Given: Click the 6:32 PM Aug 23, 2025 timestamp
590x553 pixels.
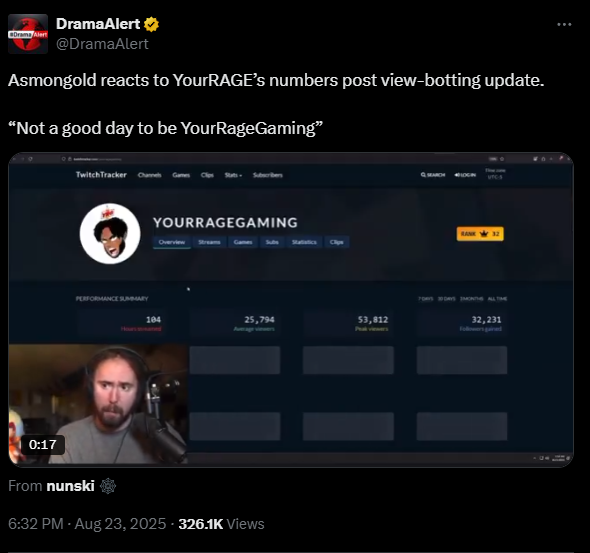Looking at the screenshot, I should coord(87,524).
